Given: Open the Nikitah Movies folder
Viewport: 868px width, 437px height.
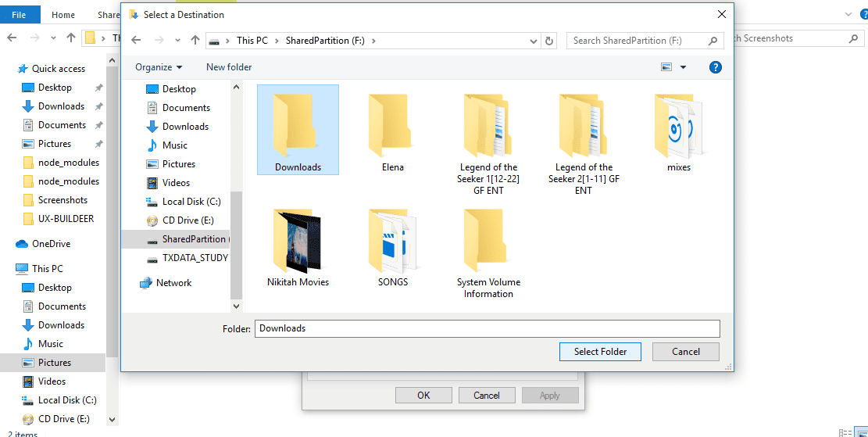Looking at the screenshot, I should (x=298, y=246).
